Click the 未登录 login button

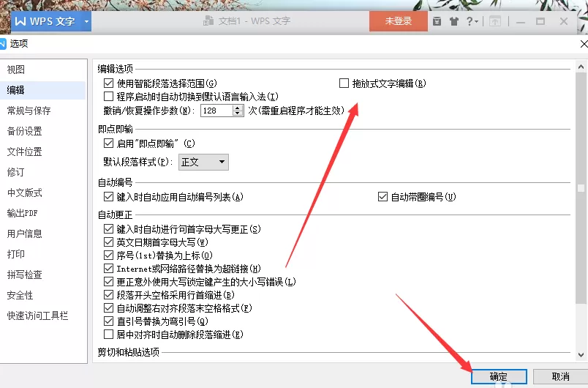point(399,21)
